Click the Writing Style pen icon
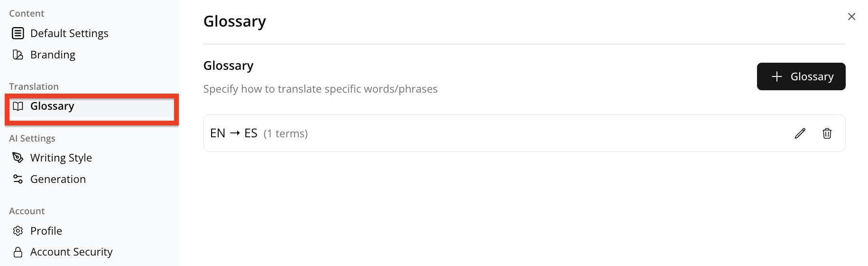Viewport: 868px width, 266px height. (18, 158)
